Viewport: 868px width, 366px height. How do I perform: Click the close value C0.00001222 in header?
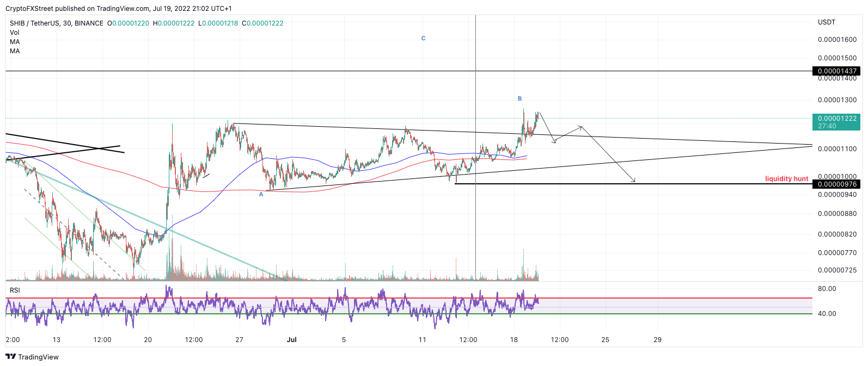point(262,23)
